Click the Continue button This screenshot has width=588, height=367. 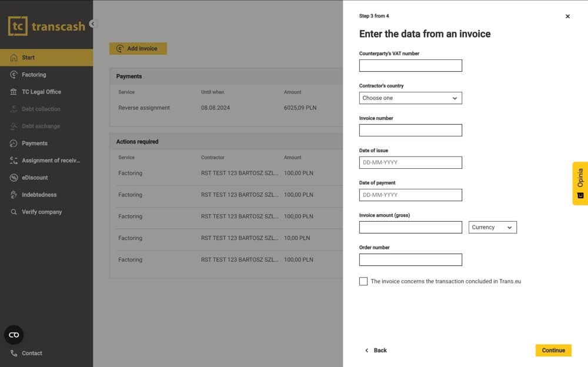pyautogui.click(x=553, y=351)
